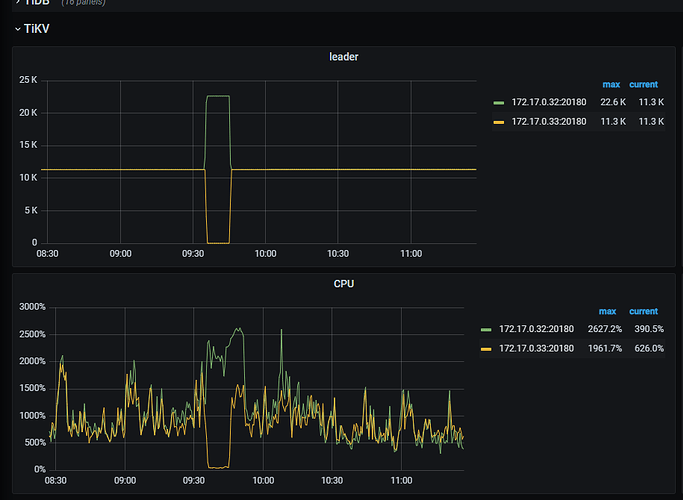Toggle 172.17.0.33:20180 series in leader legend
683x500 pixels.
[548, 121]
